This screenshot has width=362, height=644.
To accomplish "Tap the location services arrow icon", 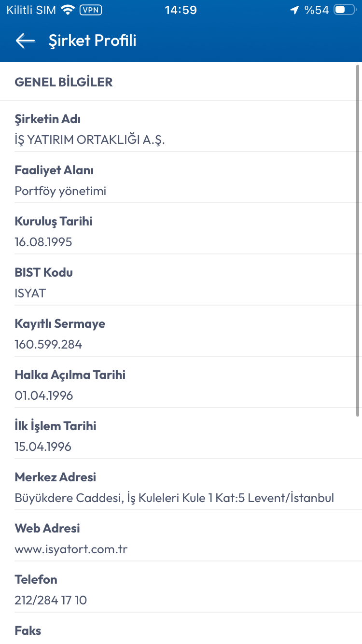I will 294,10.
